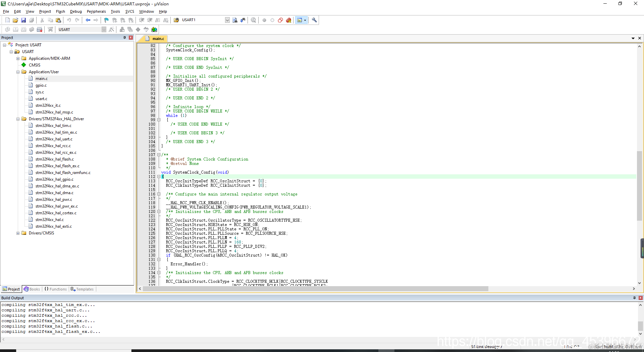Click the New file toolbar icon

(7, 20)
